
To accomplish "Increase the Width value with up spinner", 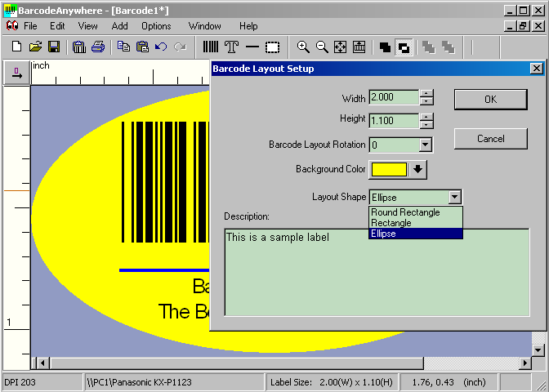I will click(426, 93).
